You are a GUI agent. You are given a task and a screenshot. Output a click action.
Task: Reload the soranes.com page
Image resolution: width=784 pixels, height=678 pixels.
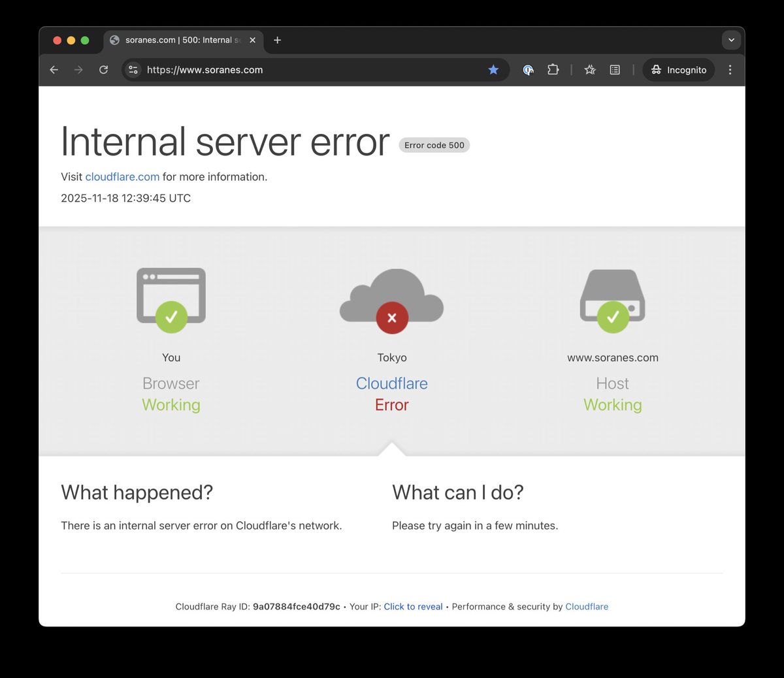(103, 70)
